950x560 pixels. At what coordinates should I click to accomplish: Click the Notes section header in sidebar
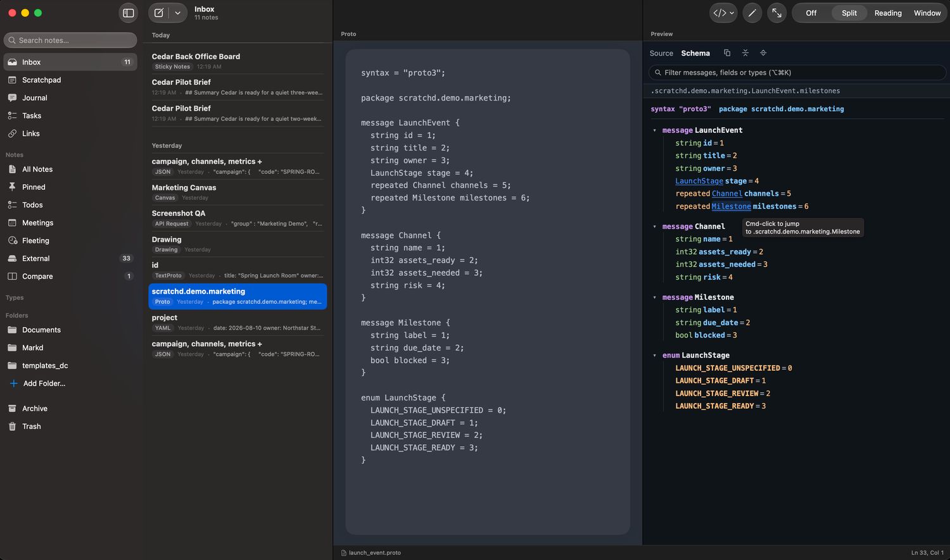(14, 154)
